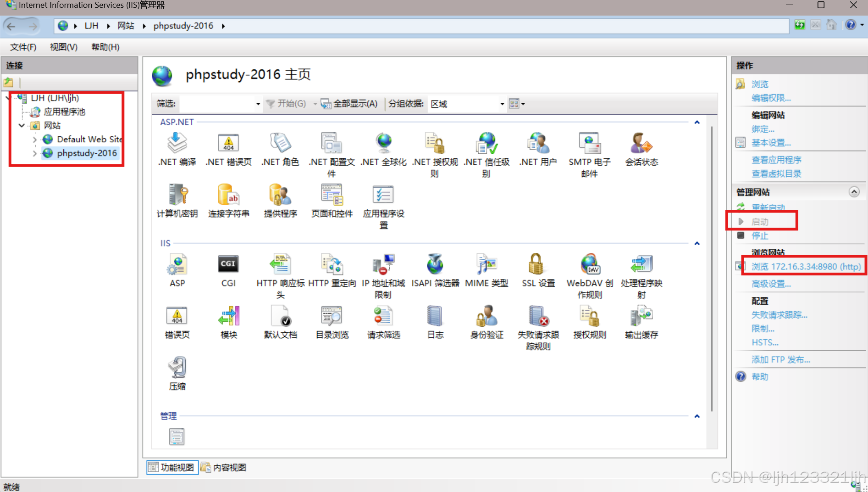
Task: Open the view mode dropdown in filter bar
Action: (x=517, y=104)
